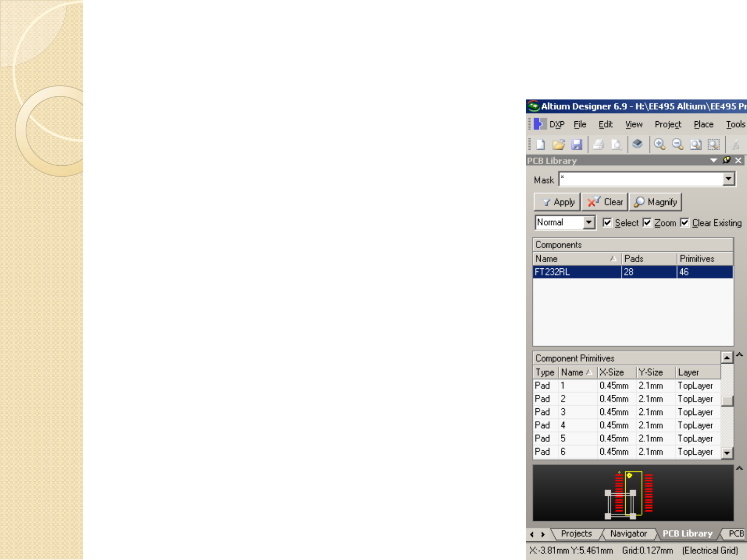Sort primitives by Name column header

[x=578, y=372]
